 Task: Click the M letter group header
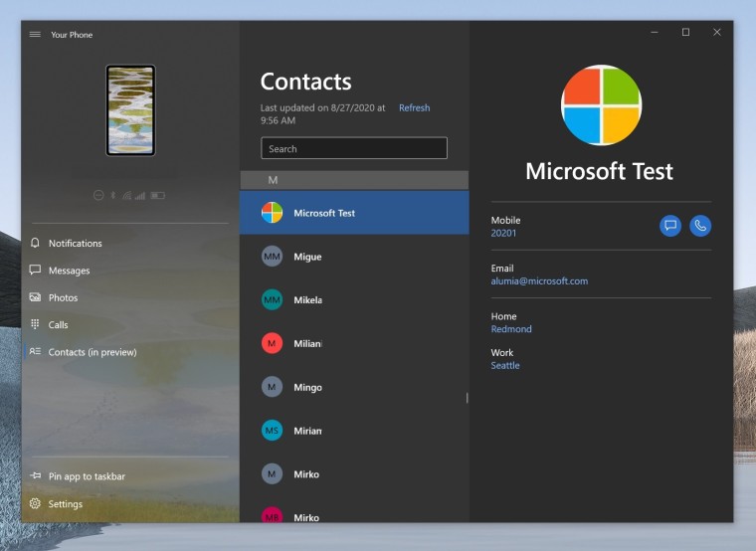[354, 180]
